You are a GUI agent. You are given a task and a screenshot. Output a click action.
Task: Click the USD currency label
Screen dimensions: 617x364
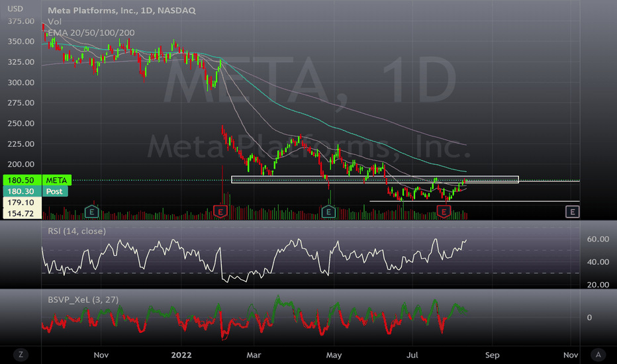point(15,9)
